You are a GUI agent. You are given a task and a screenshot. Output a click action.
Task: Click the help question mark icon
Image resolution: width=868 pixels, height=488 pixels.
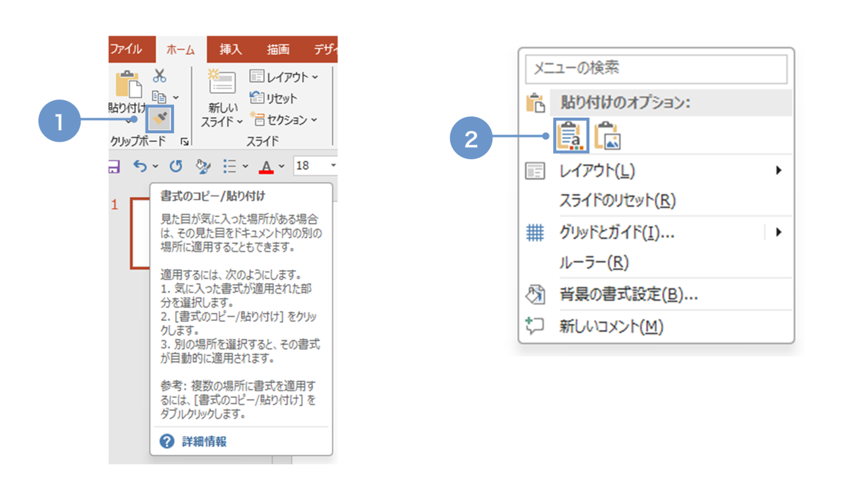click(x=167, y=441)
